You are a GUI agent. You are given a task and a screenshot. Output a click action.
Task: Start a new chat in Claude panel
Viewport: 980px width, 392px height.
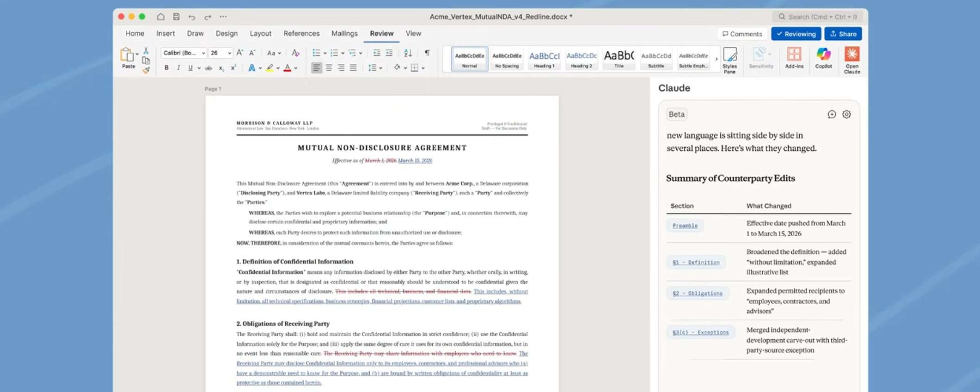click(832, 115)
